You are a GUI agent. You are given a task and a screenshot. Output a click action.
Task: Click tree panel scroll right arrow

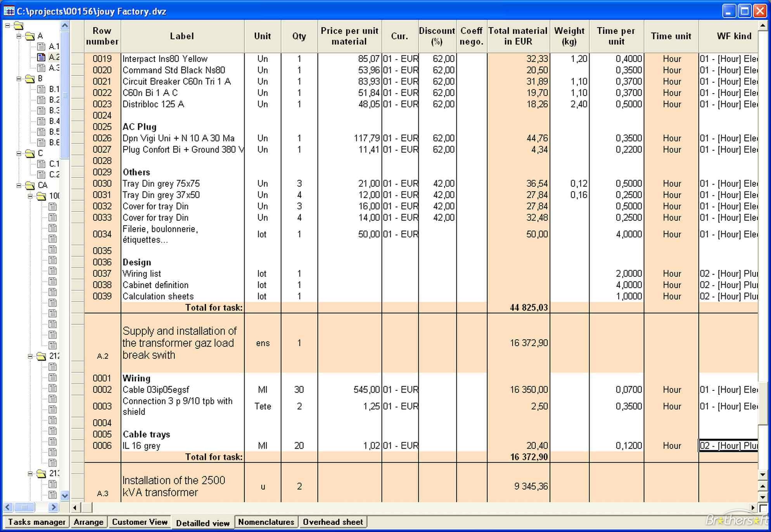tap(53, 507)
